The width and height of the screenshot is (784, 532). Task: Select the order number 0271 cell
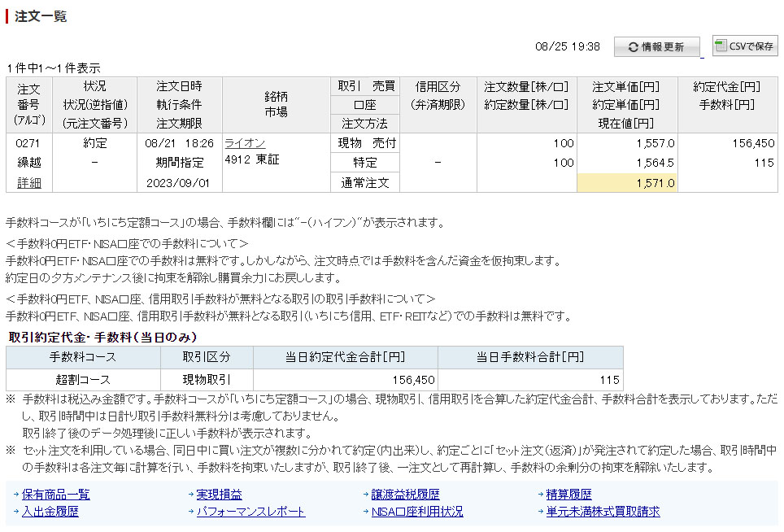tap(28, 143)
